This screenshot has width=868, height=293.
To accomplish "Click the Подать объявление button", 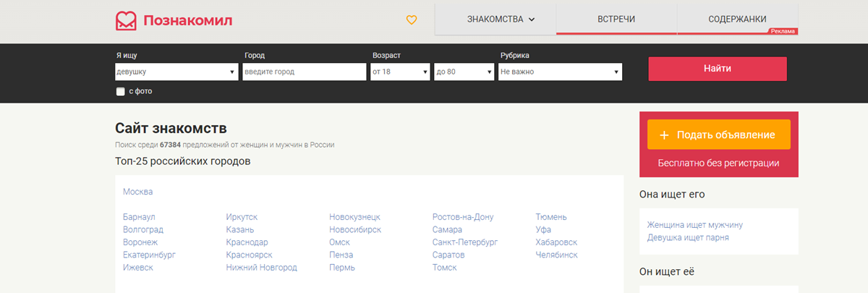I will click(718, 135).
